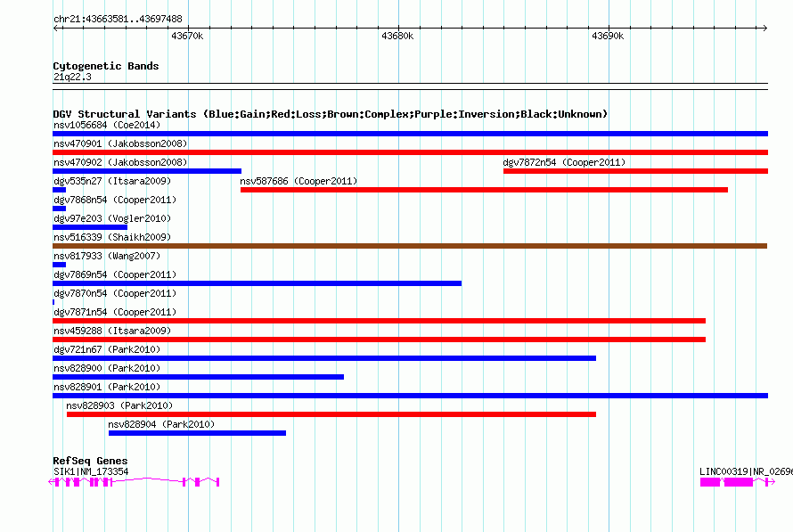The width and height of the screenshot is (793, 532).
Task: Select the blue bar of nsv828904
Action: (x=197, y=433)
